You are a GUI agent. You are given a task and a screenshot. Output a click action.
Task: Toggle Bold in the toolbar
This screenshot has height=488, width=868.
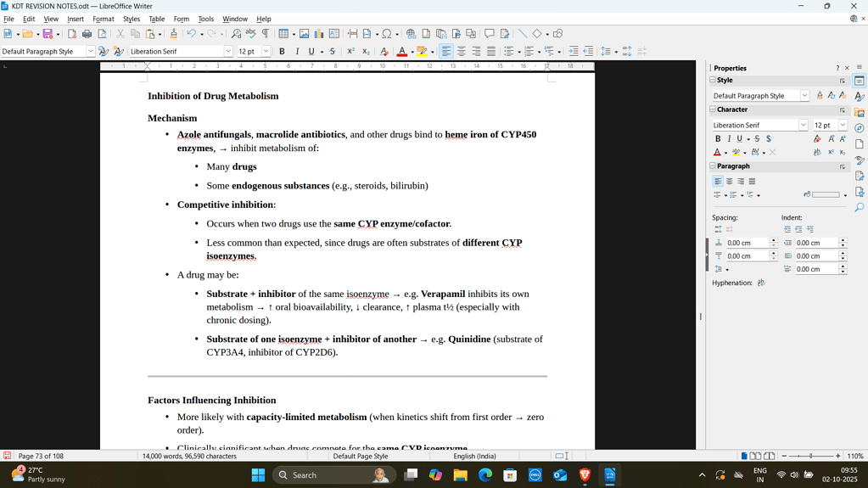tap(282, 51)
